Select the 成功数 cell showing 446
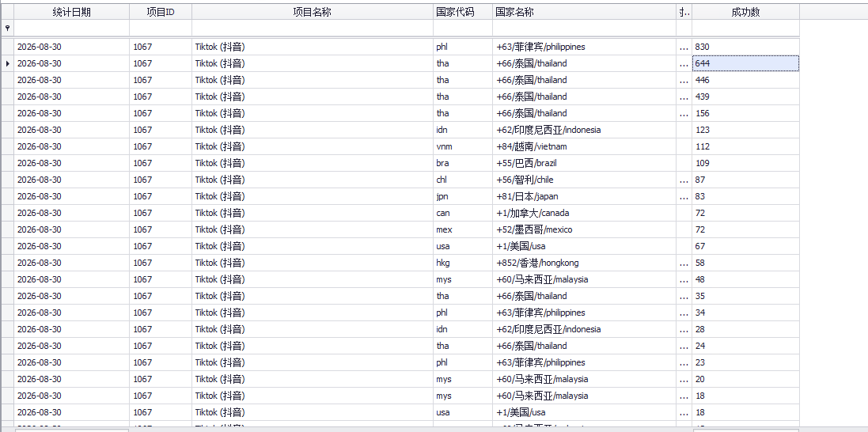Viewport: 868px width, 432px height. pos(745,81)
